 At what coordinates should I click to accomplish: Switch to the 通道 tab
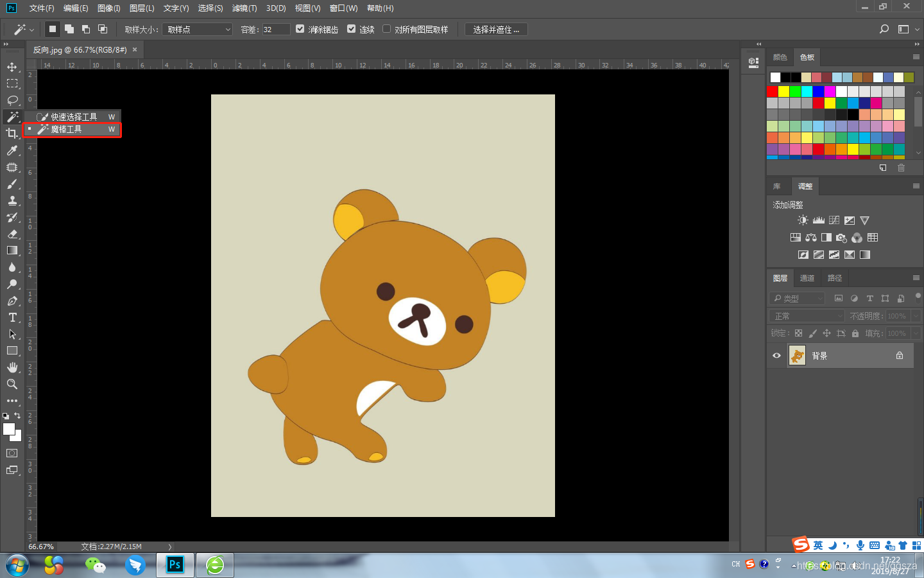tap(807, 278)
